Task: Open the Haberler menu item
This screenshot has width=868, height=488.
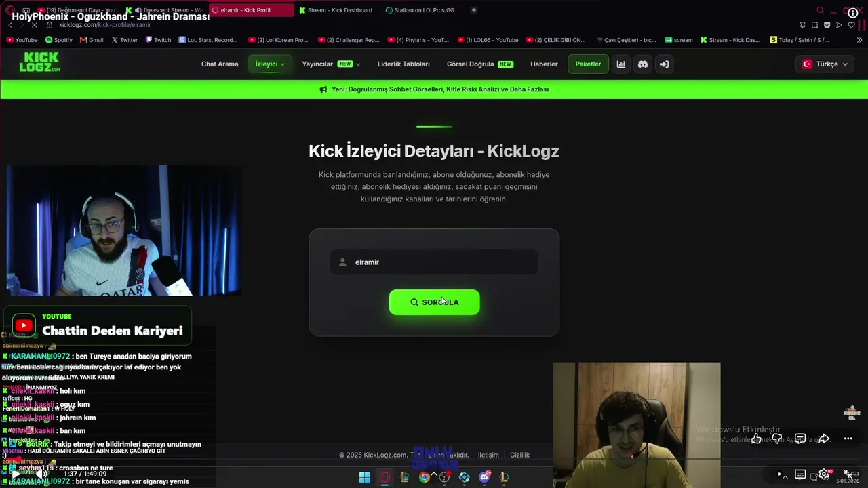Action: 544,64
